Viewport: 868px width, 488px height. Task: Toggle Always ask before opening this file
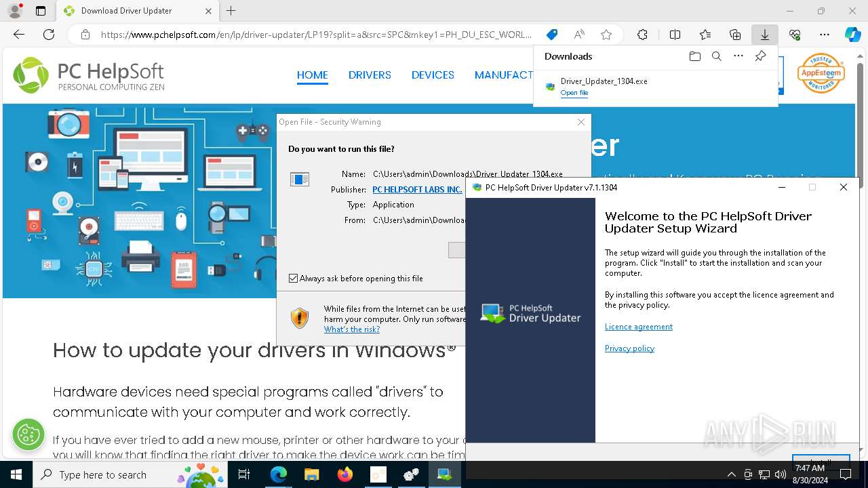[293, 279]
